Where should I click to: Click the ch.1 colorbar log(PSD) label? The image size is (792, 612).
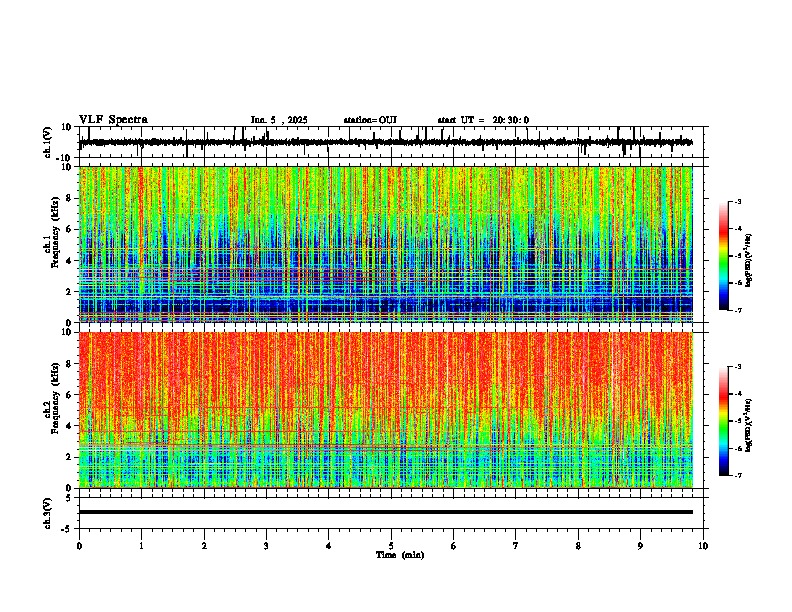748,261
